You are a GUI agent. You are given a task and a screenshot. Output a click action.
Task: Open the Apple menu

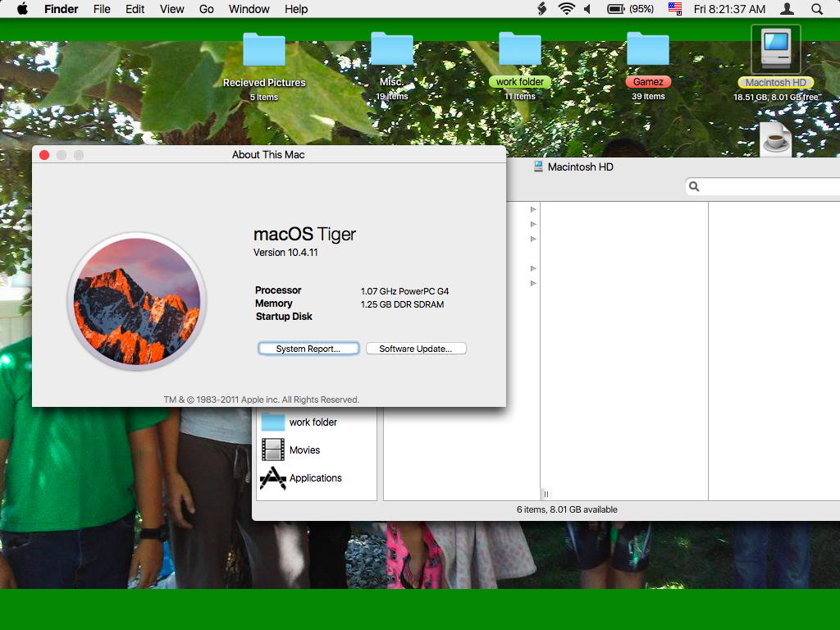[22, 9]
